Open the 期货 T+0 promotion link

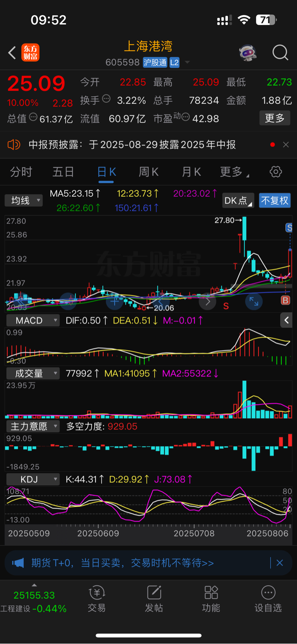coord(122,563)
